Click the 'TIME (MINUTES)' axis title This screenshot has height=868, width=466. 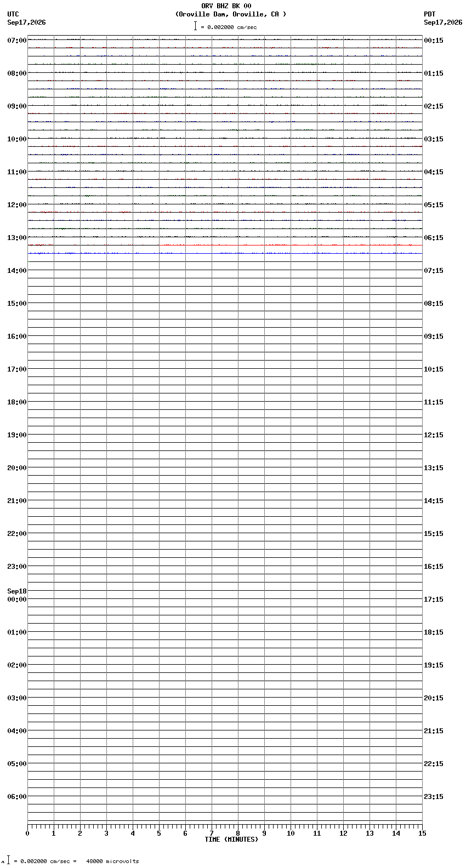click(x=231, y=840)
